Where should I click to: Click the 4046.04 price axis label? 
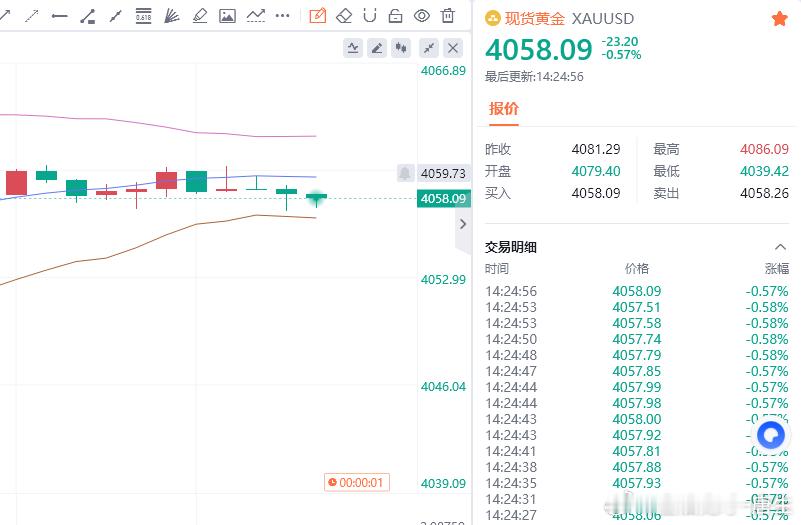point(443,387)
